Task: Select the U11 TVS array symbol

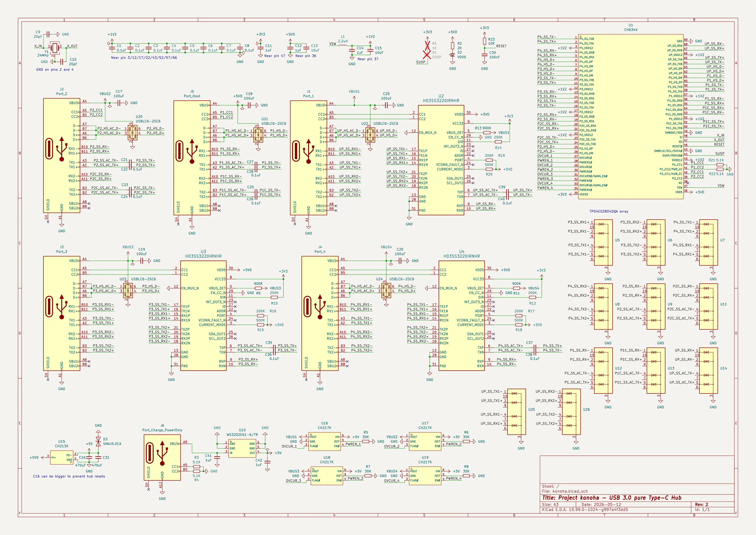Action: [x=708, y=306]
